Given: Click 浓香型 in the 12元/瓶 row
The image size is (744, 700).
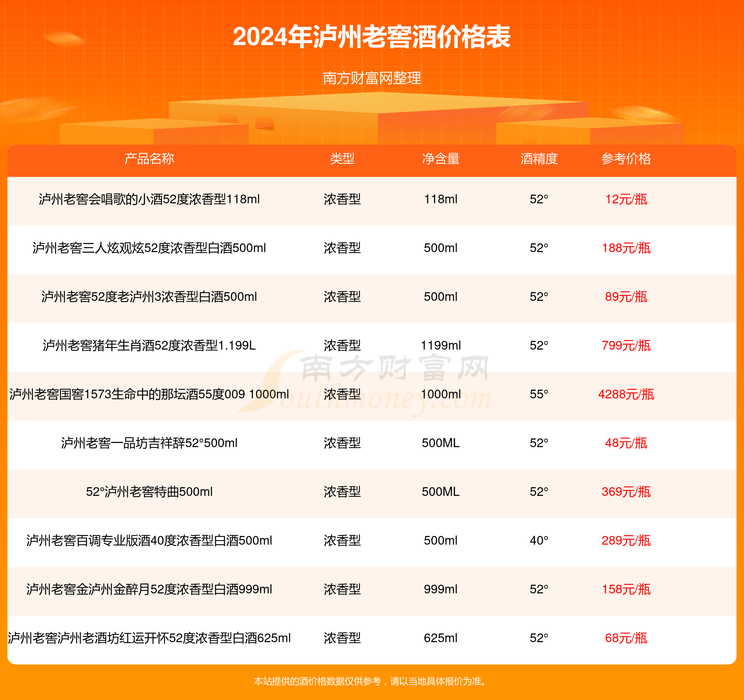Looking at the screenshot, I should click(x=342, y=199).
